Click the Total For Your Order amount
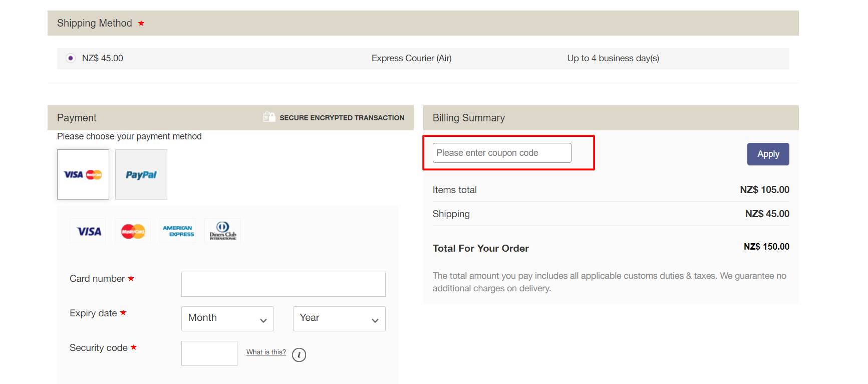The height and width of the screenshot is (384, 868). 766,247
